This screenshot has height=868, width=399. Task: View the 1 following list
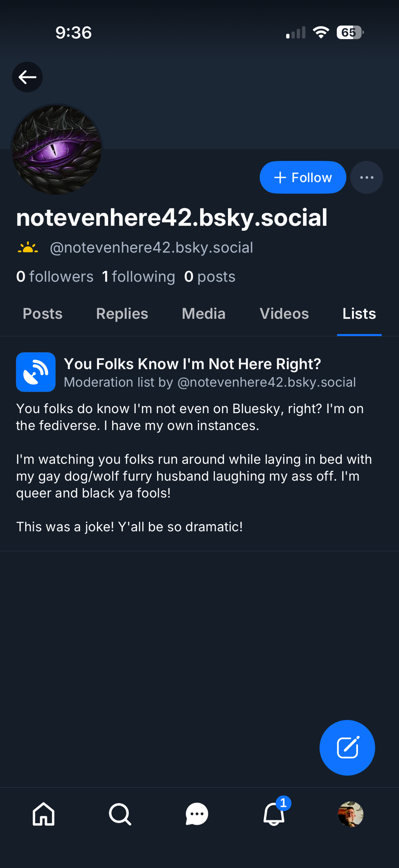(x=138, y=276)
